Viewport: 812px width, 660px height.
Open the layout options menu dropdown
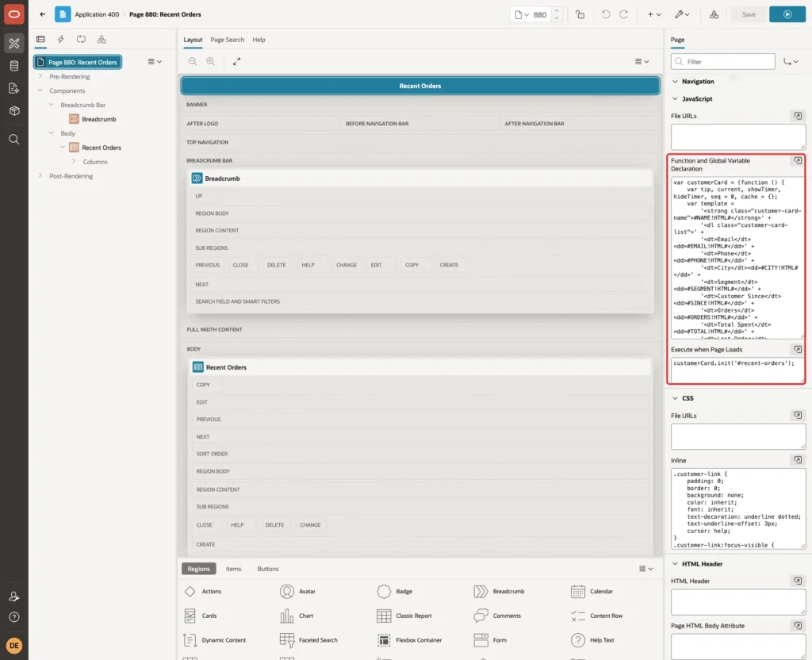pyautogui.click(x=642, y=61)
